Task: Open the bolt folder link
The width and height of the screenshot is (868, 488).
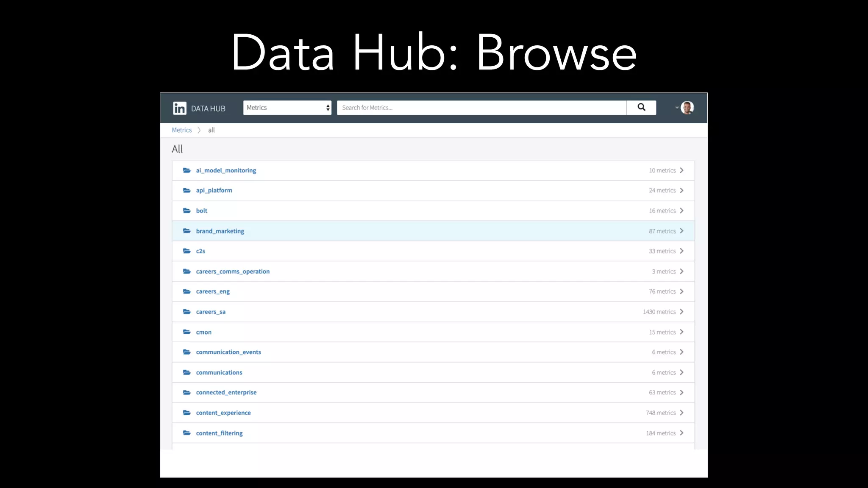Action: [202, 211]
